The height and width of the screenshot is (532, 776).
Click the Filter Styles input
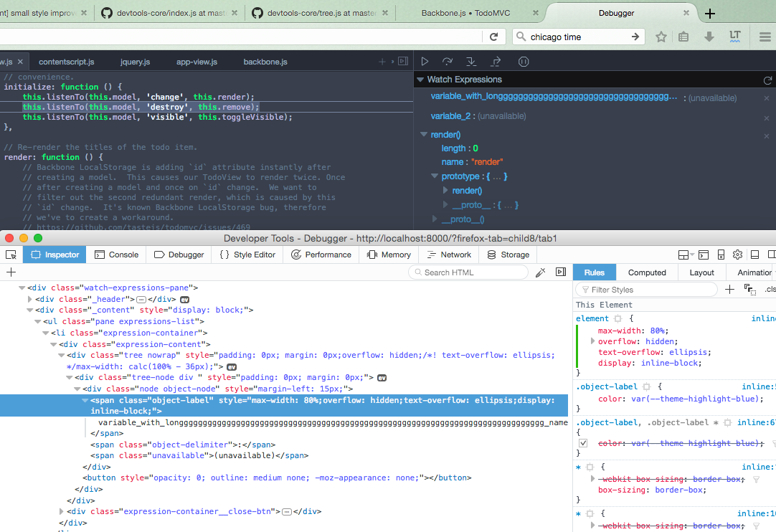(646, 290)
